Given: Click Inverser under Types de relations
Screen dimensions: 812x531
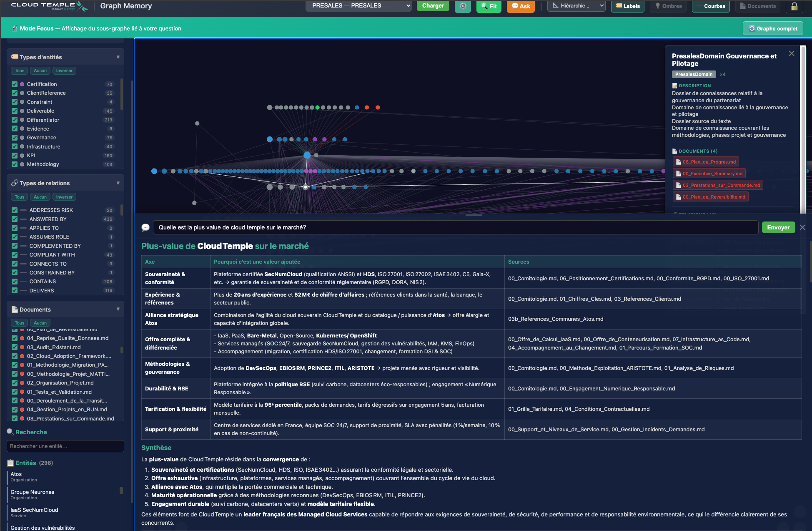Looking at the screenshot, I should tap(64, 197).
